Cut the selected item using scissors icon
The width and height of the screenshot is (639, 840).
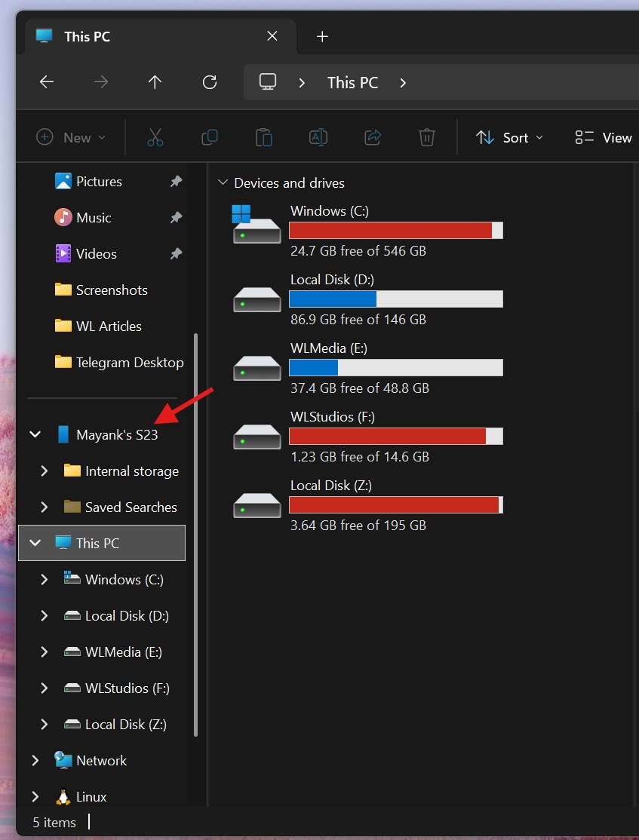coord(155,137)
